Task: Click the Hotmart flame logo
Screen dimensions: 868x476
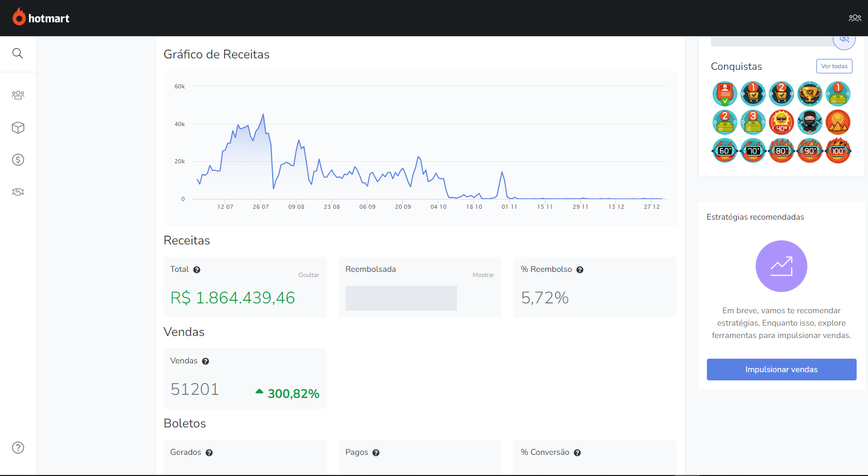Action: coord(19,18)
